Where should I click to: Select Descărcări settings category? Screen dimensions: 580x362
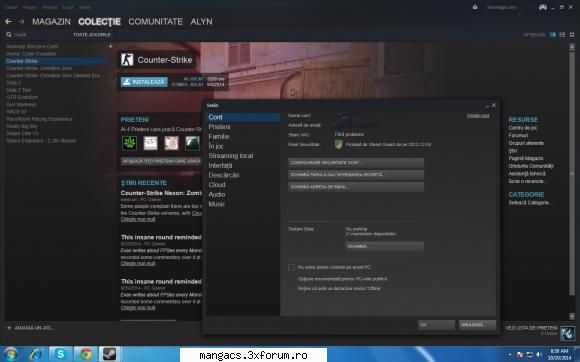point(224,175)
